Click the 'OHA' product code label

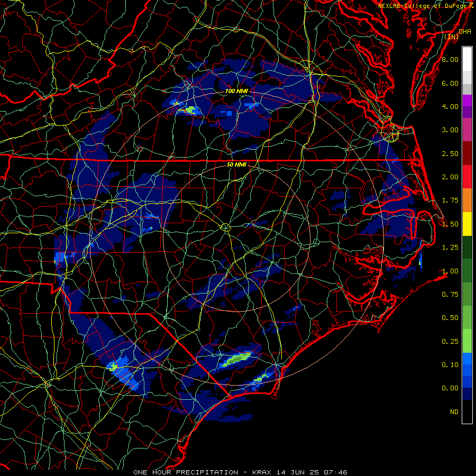pyautogui.click(x=465, y=31)
